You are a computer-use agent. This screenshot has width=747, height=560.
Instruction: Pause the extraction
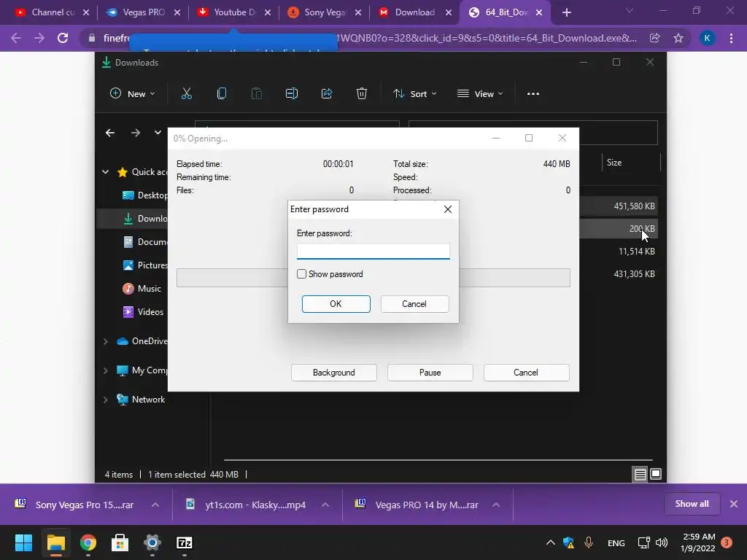click(430, 373)
